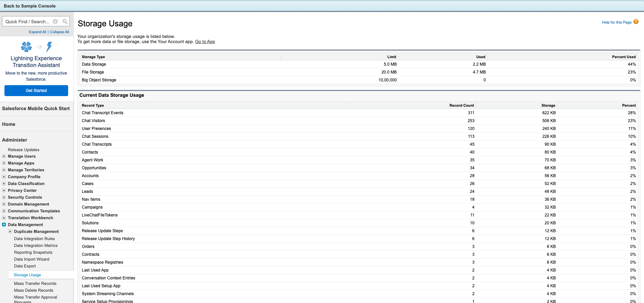Click the Release Update Step History row
The width and height of the screenshot is (644, 303).
[108, 239]
